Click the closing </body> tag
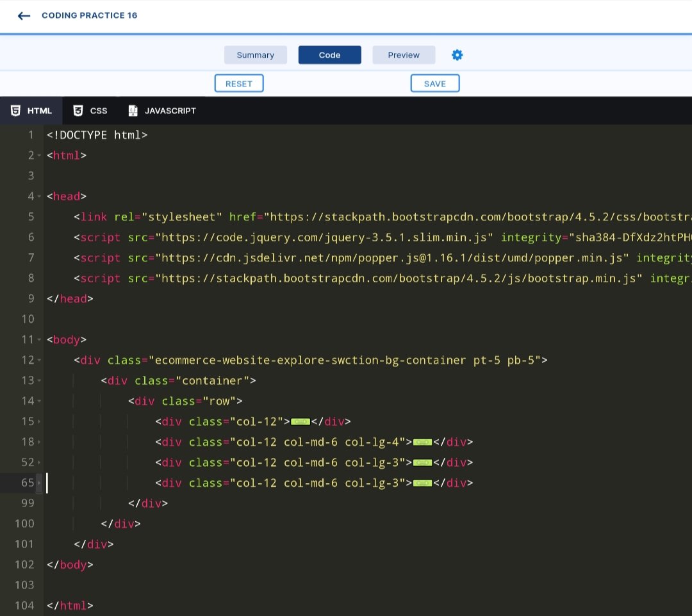This screenshot has height=616, width=692. click(x=70, y=565)
